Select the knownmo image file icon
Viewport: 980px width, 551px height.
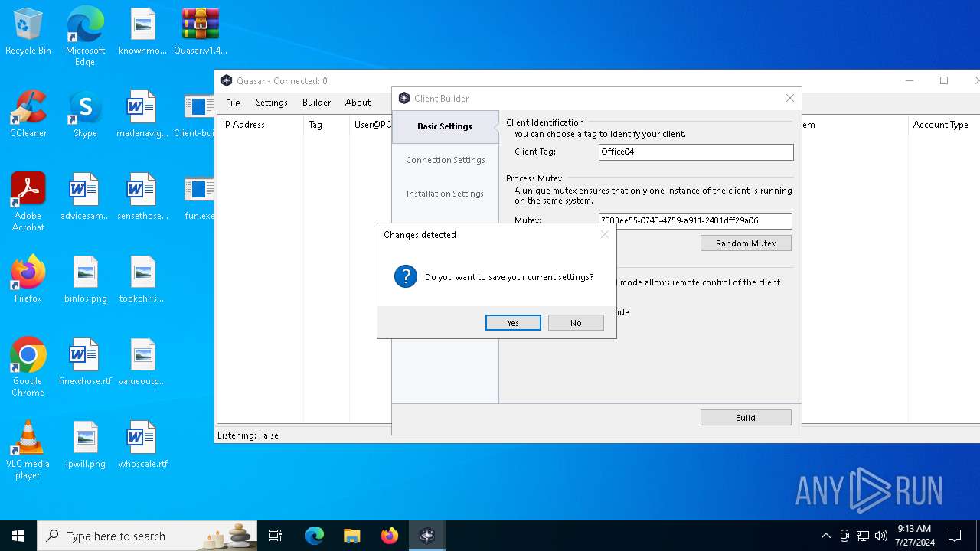142,32
